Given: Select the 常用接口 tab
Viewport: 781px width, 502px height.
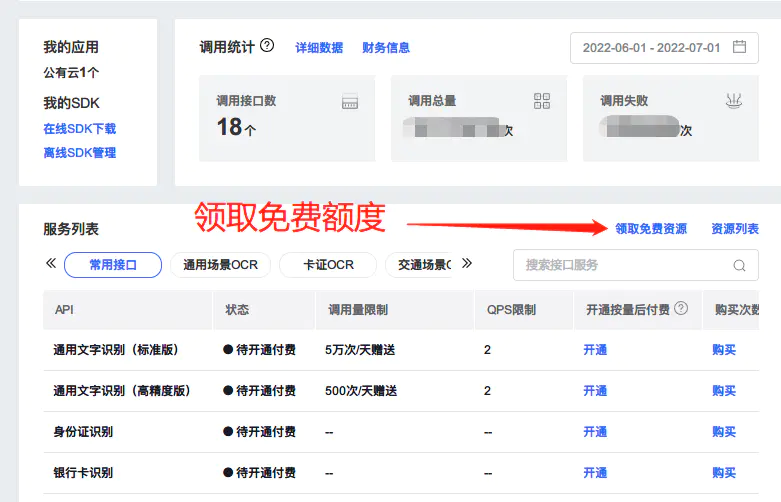Looking at the screenshot, I should (x=112, y=265).
